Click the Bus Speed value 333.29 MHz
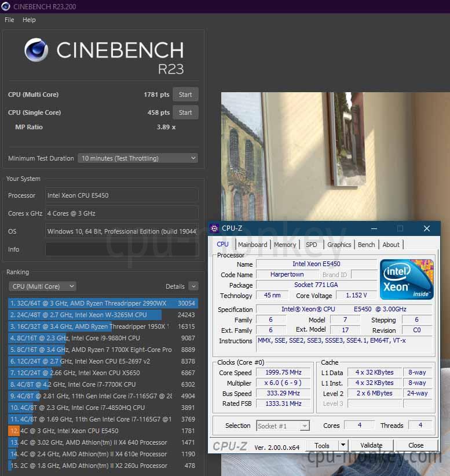The width and height of the screenshot is (450, 476). tap(283, 393)
